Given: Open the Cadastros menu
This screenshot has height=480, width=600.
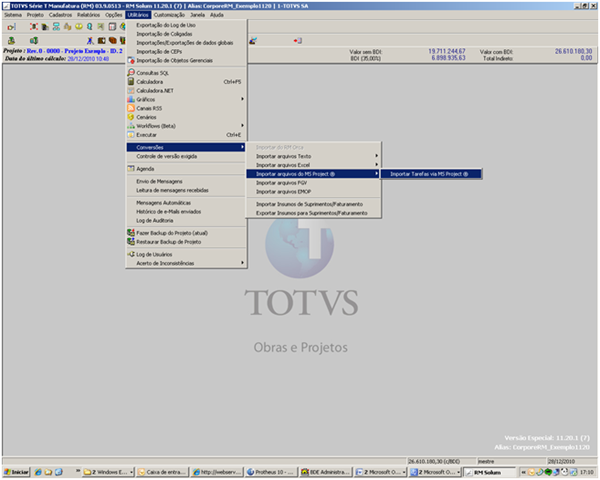Looking at the screenshot, I should tap(60, 15).
